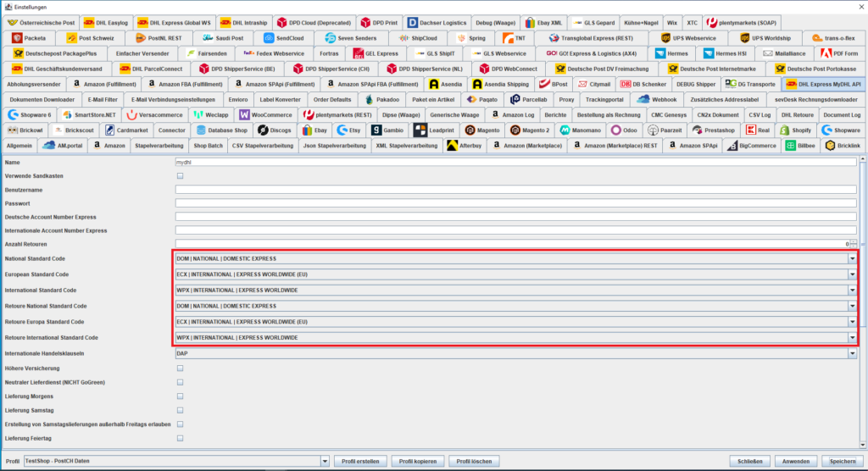Select the Dachser Logistics icon
This screenshot has width=868, height=471.
point(413,23)
